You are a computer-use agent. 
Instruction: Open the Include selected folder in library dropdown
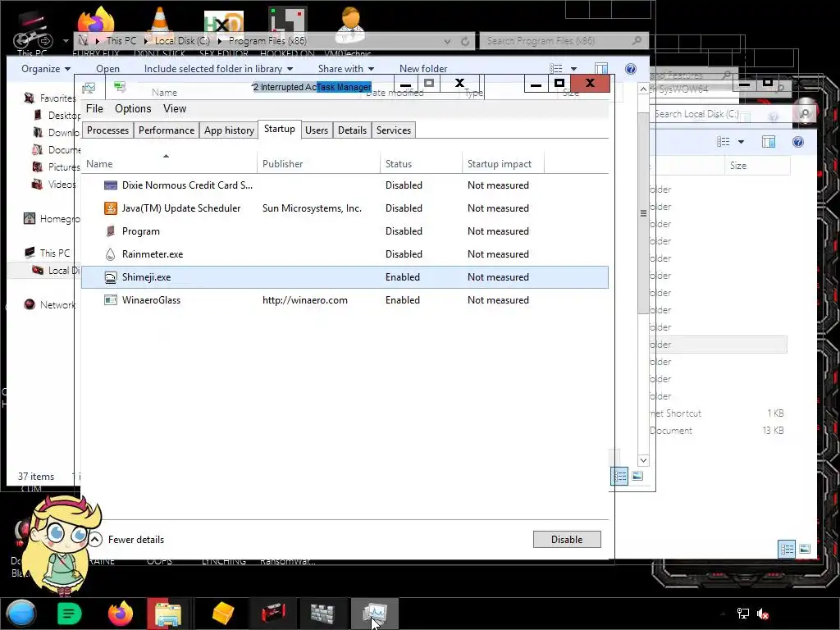click(x=218, y=69)
